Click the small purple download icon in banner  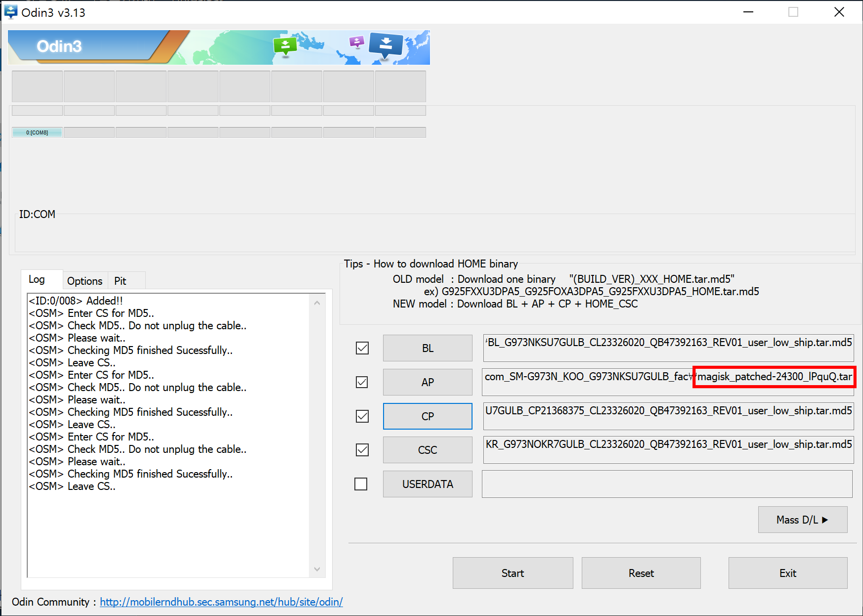click(356, 42)
